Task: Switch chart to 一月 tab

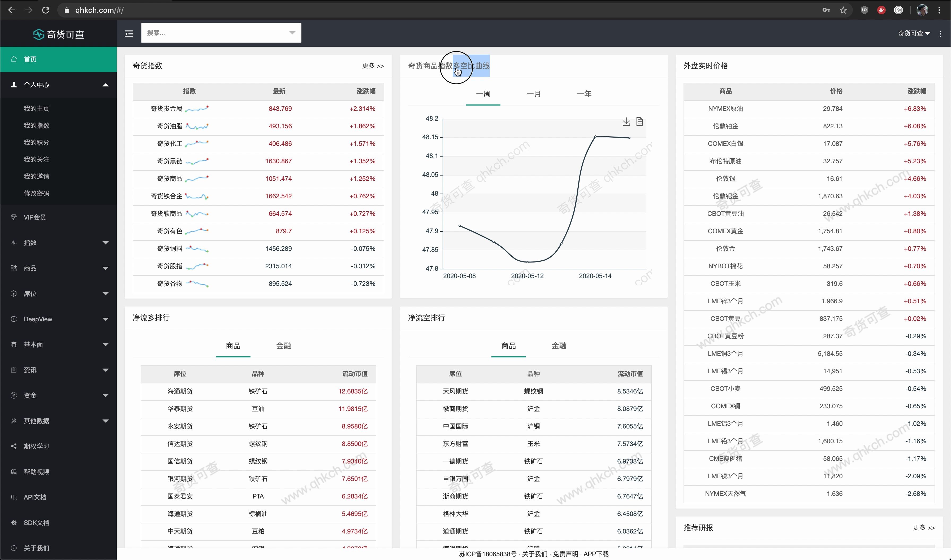Action: click(533, 94)
